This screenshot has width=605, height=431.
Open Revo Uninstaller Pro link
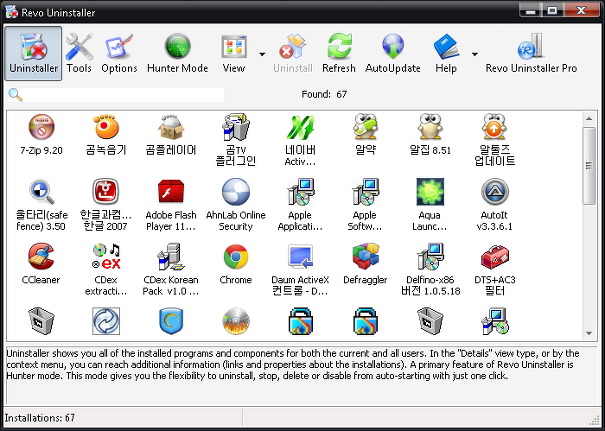coord(531,53)
